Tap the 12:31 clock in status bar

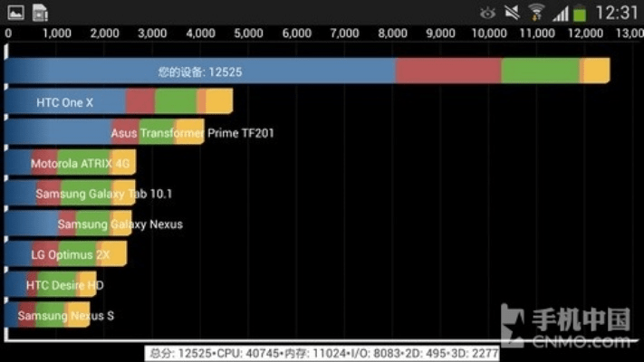coord(617,12)
